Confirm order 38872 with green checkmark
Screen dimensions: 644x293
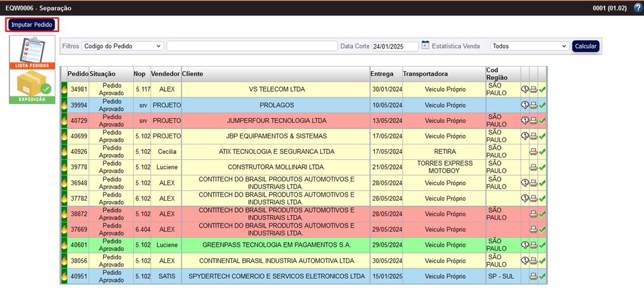[x=542, y=214]
